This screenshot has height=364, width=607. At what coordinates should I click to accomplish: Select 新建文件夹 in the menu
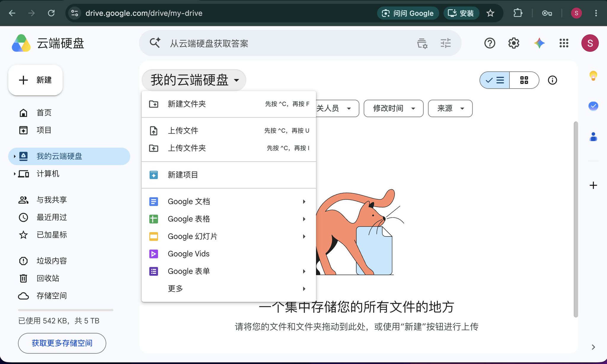tap(229, 104)
